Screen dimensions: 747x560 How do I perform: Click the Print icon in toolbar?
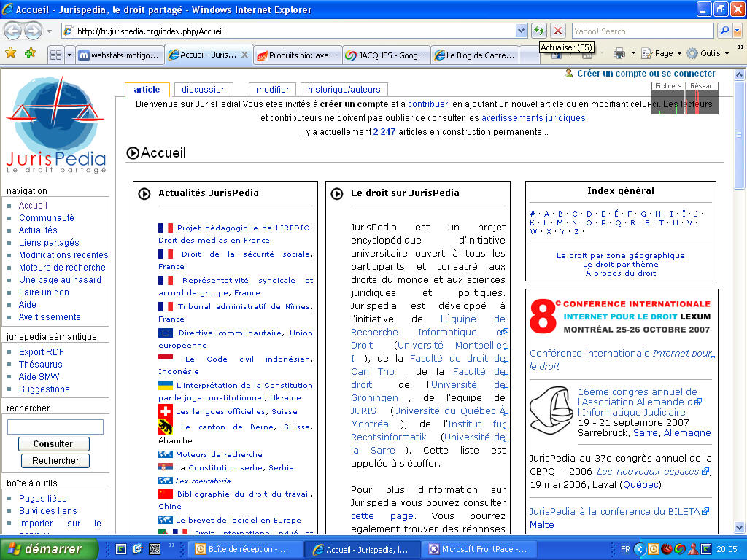click(x=619, y=53)
